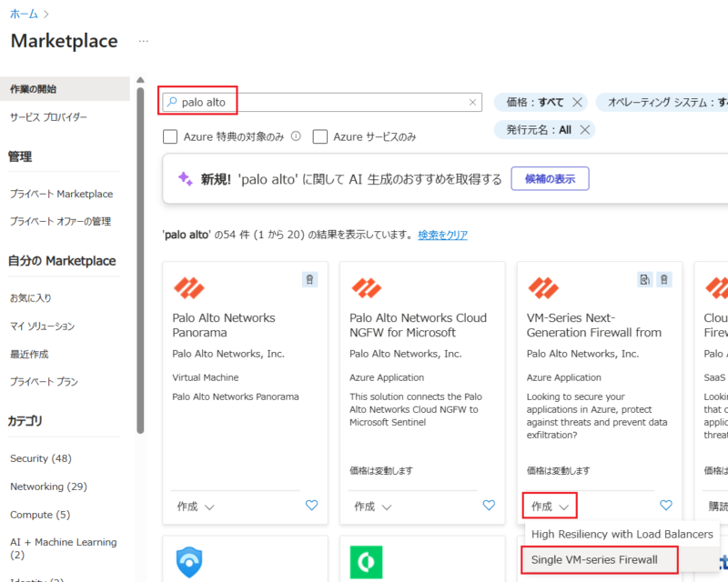Click the 検索をクリア link
Image resolution: width=728 pixels, height=582 pixels.
[442, 235]
